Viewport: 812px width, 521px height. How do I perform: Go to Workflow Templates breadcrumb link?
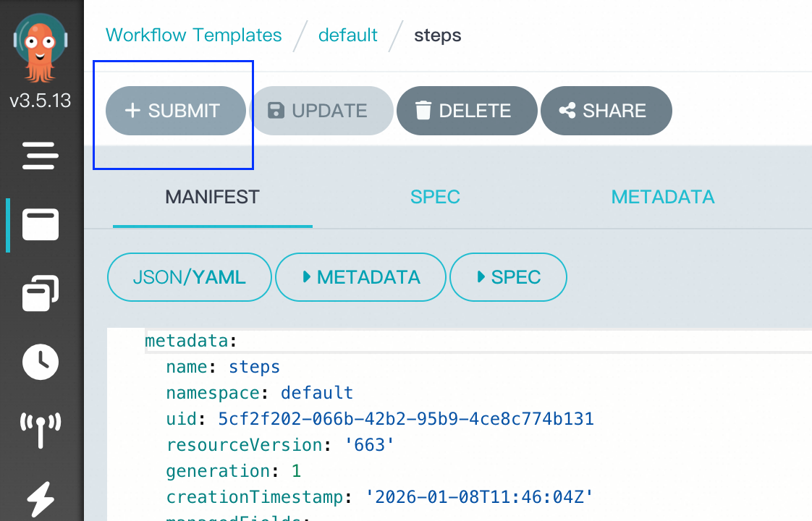point(193,35)
